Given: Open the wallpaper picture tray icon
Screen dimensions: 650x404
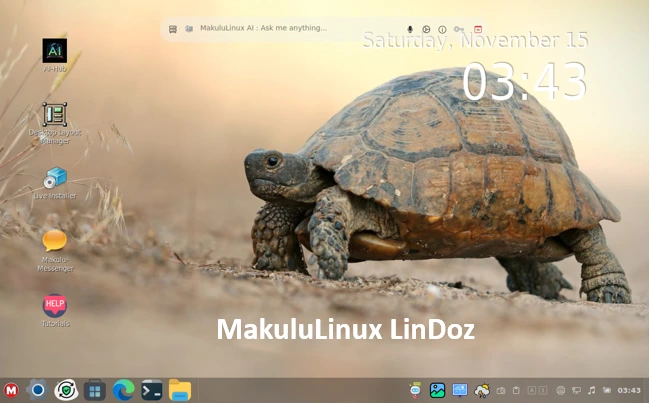Looking at the screenshot, I should click(437, 390).
